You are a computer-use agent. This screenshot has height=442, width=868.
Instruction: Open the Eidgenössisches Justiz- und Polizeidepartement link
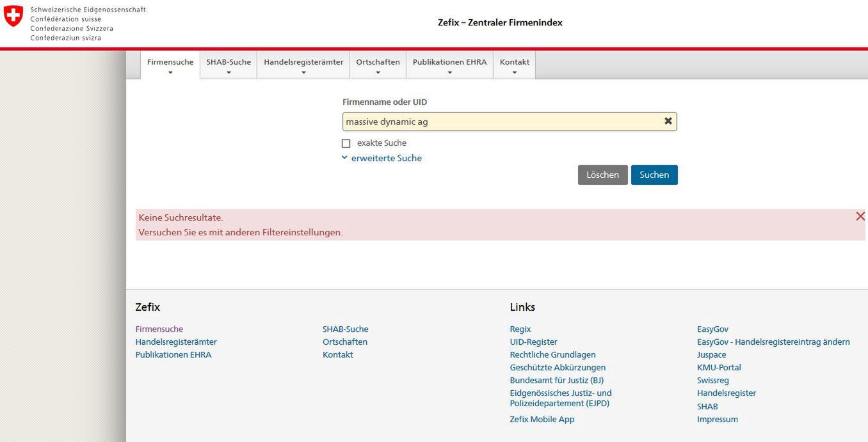pyautogui.click(x=561, y=399)
